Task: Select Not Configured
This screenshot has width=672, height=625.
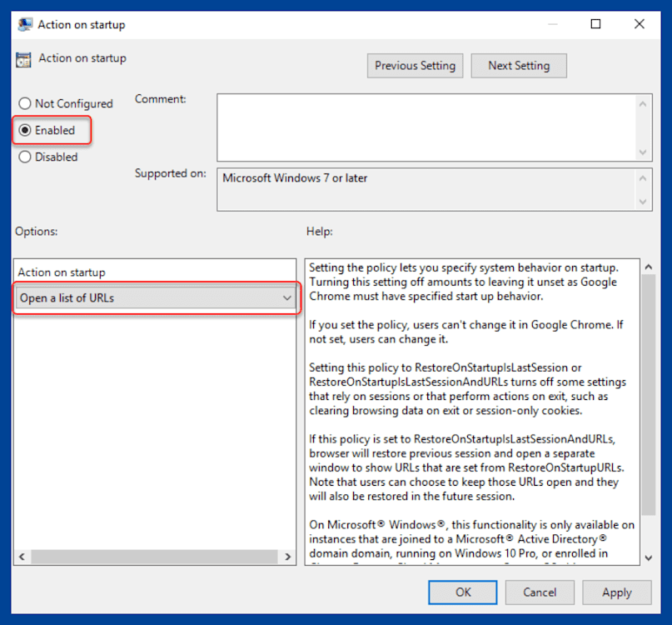Action: click(25, 103)
